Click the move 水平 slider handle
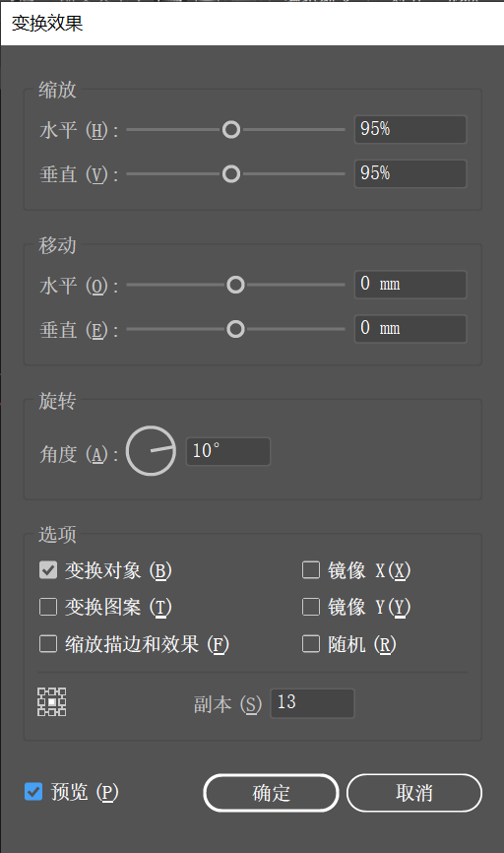504x853 pixels. [x=235, y=285]
